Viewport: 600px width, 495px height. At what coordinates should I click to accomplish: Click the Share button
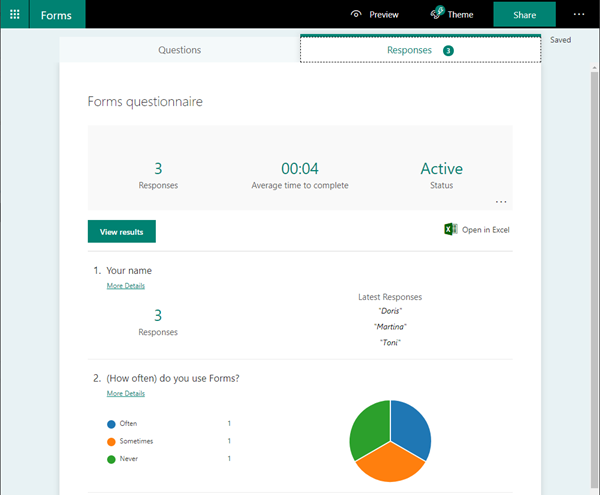click(524, 15)
